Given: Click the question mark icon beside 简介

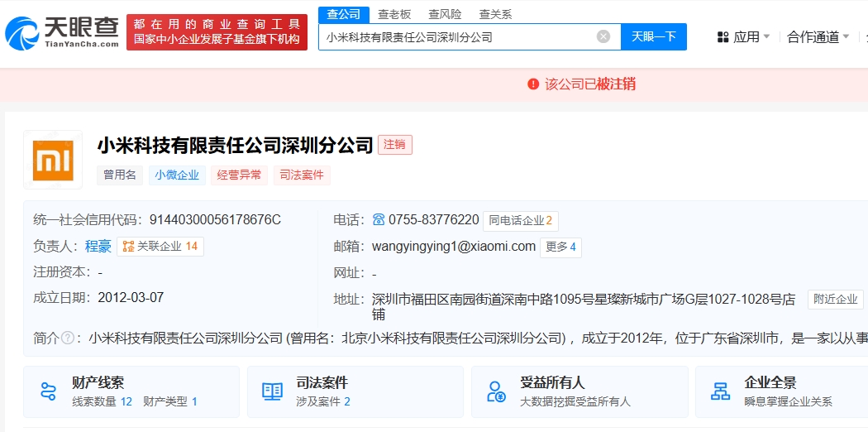Looking at the screenshot, I should 68,338.
